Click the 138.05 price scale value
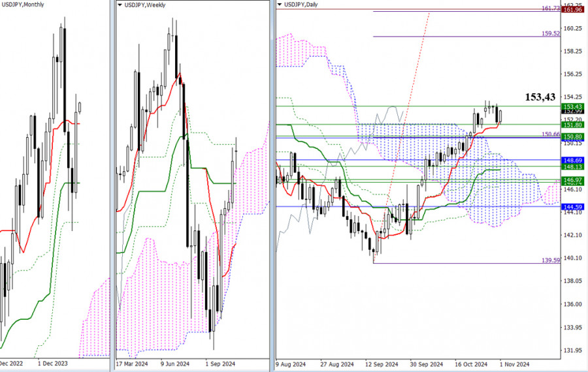The height and width of the screenshot is (372, 588). (x=572, y=281)
